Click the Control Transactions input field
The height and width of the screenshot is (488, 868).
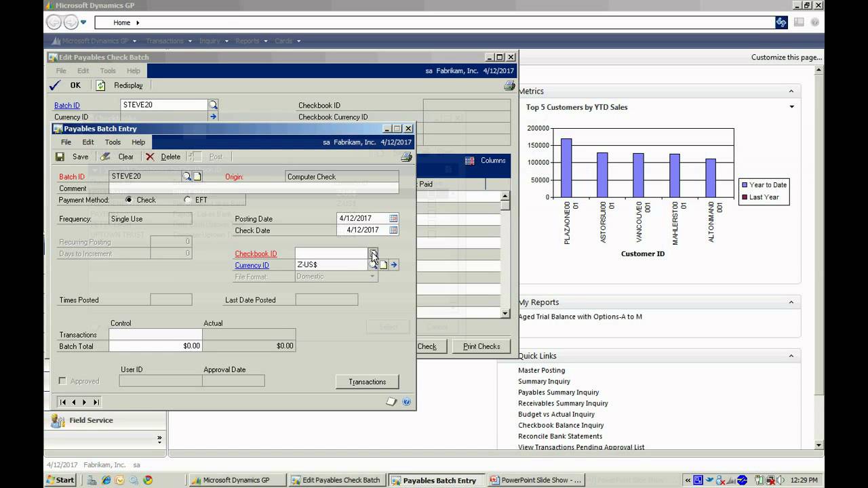[x=155, y=335]
